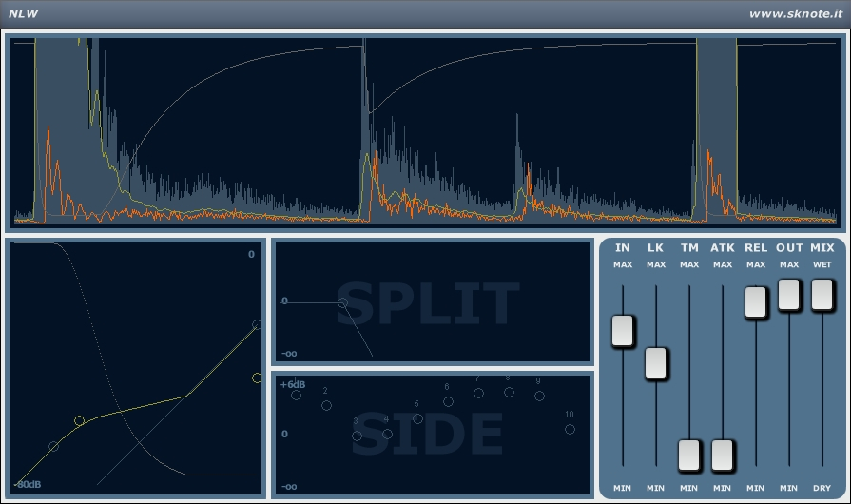
Task: Select SIDE band node 8
Action: pos(509,392)
